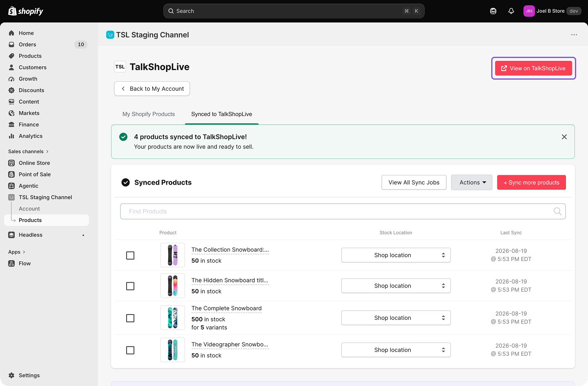This screenshot has width=588, height=386.
Task: Click The Collection Snowboard thumbnail
Action: tap(173, 255)
